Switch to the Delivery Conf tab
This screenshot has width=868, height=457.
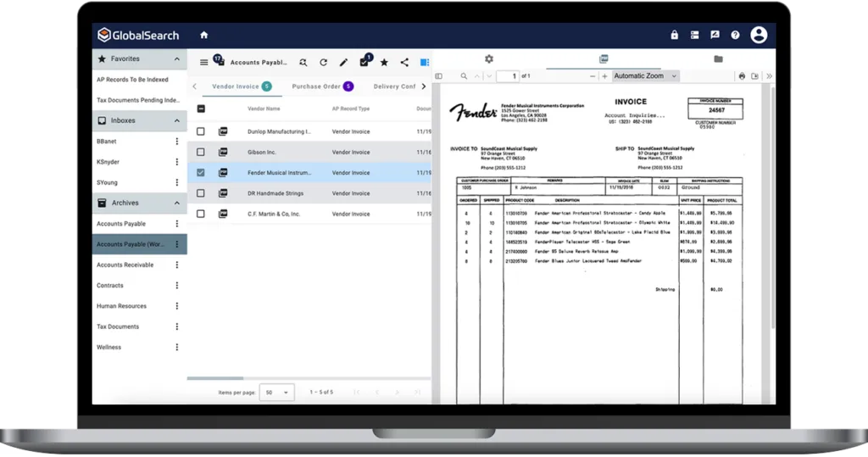pos(394,86)
